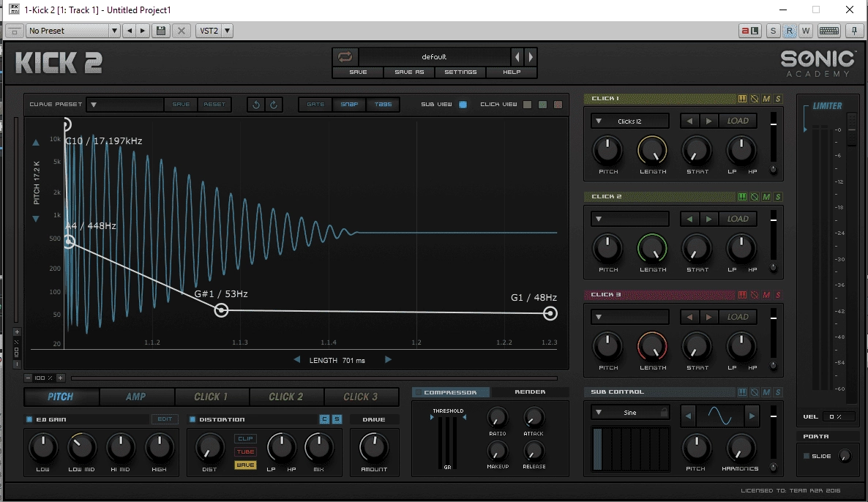The image size is (868, 502).
Task: Click the Click 1 LOAD button
Action: 737,121
